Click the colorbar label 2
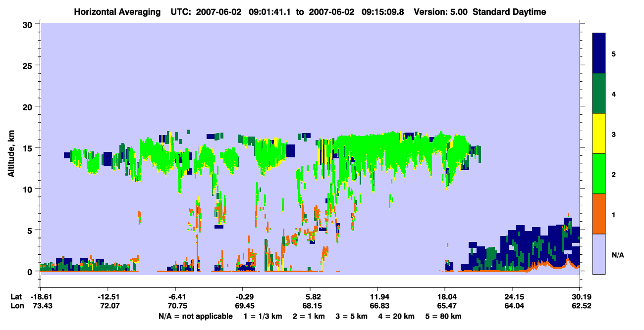The width and height of the screenshot is (644, 330). tap(614, 174)
